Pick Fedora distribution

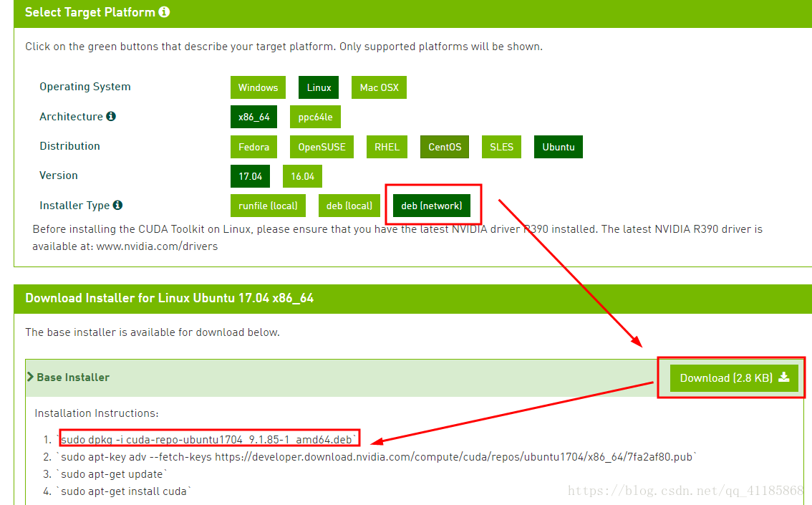coord(253,147)
